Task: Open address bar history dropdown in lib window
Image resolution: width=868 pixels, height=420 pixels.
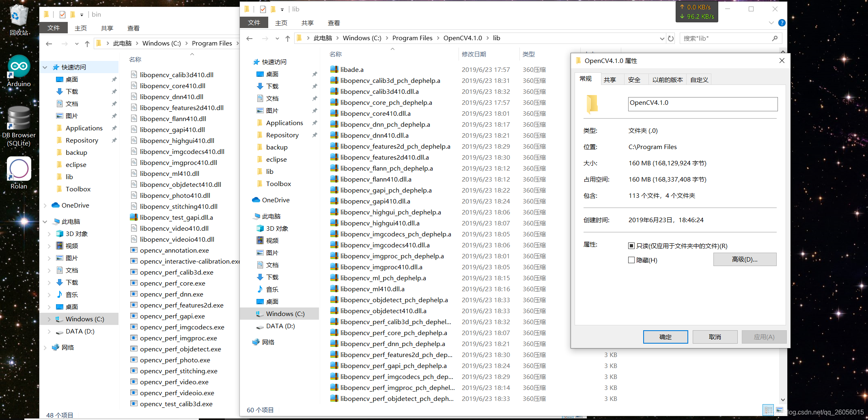Action: (662, 38)
